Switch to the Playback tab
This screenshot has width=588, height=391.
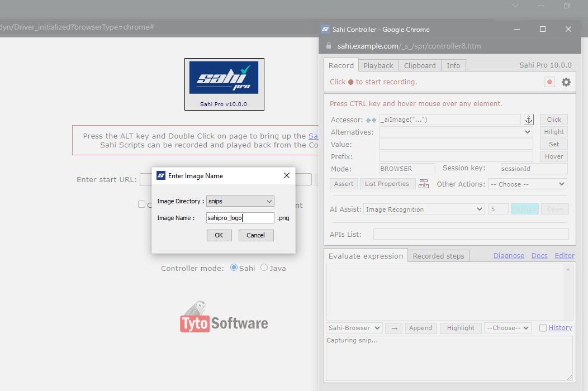[378, 65]
